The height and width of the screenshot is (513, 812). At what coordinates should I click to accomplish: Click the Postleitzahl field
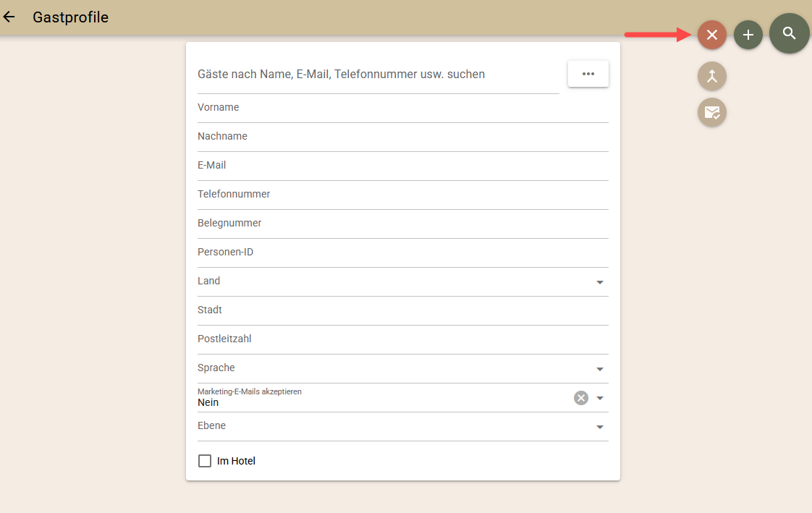point(403,340)
